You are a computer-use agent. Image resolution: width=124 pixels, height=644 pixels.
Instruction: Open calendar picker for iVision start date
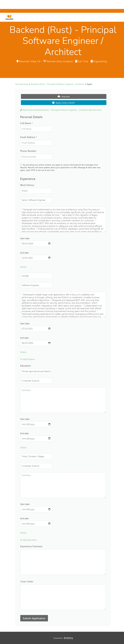click(49, 243)
